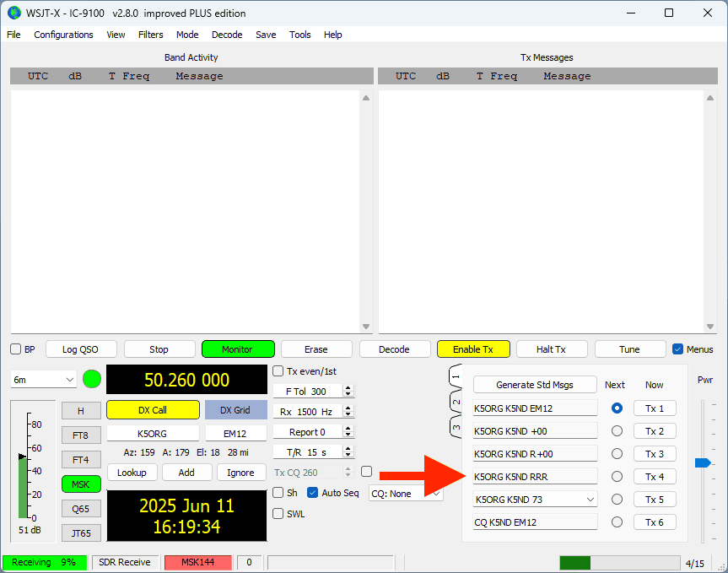
Task: Click the DX Call input field with K5ORG
Action: point(153,433)
